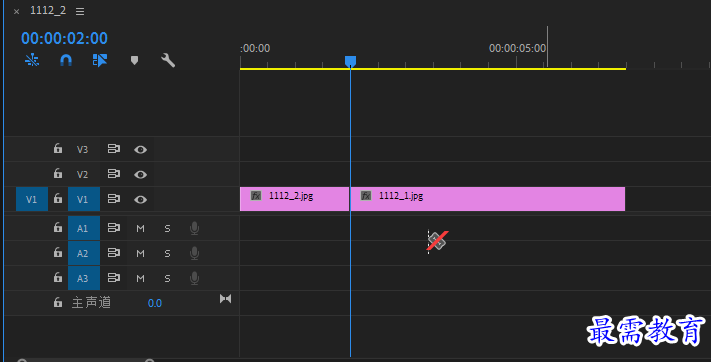This screenshot has width=711, height=362.
Task: Click V1 source patching button
Action: (32, 199)
